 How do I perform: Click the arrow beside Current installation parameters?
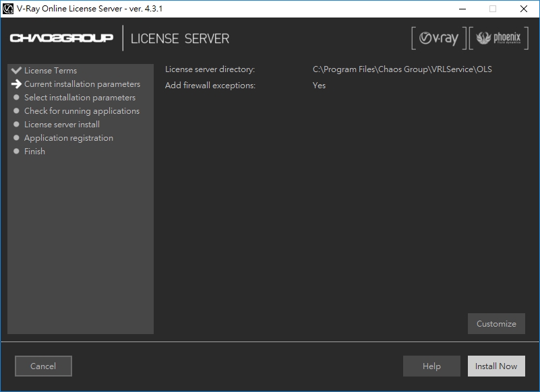pos(16,84)
